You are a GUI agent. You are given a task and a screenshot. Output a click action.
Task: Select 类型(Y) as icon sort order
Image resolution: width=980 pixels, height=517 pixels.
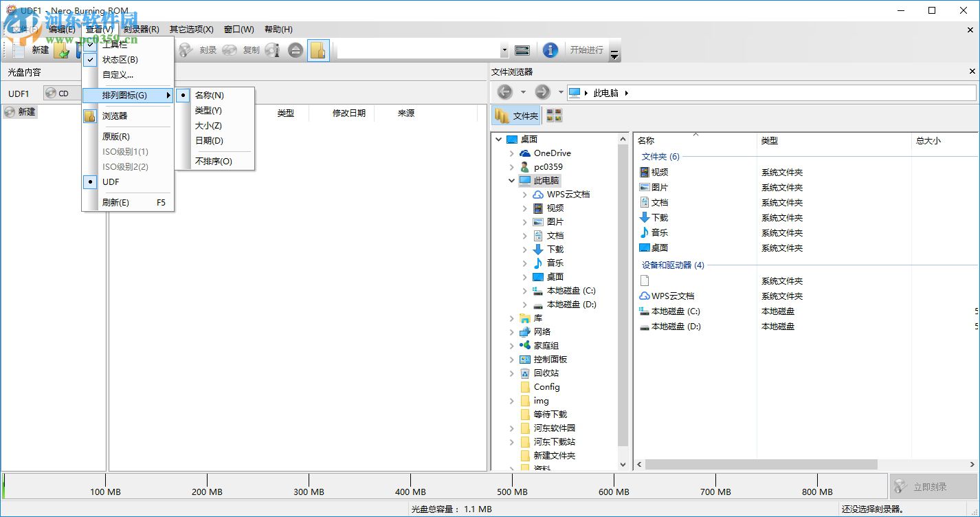tap(210, 110)
